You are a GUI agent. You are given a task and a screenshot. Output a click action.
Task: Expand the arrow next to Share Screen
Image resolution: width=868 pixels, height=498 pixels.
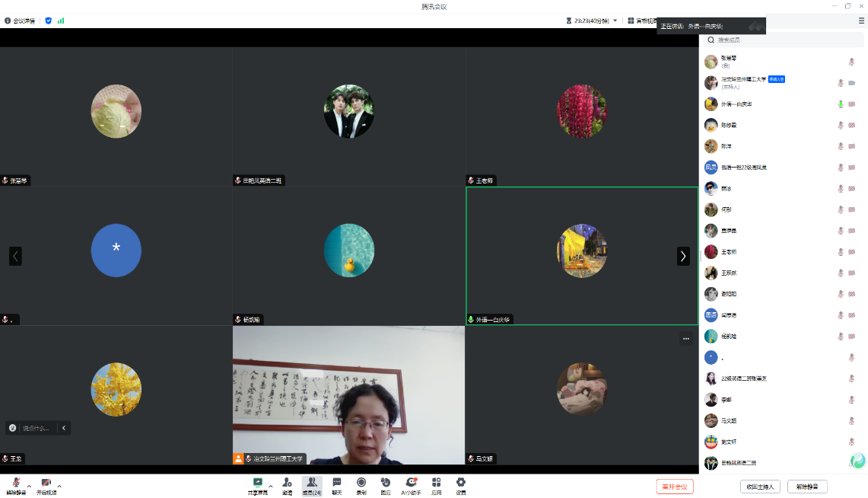[x=271, y=485]
